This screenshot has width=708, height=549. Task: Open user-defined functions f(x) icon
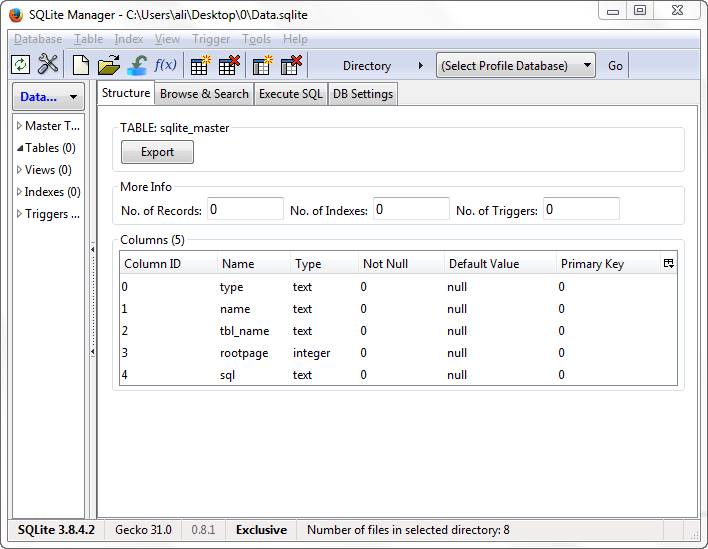tap(165, 65)
